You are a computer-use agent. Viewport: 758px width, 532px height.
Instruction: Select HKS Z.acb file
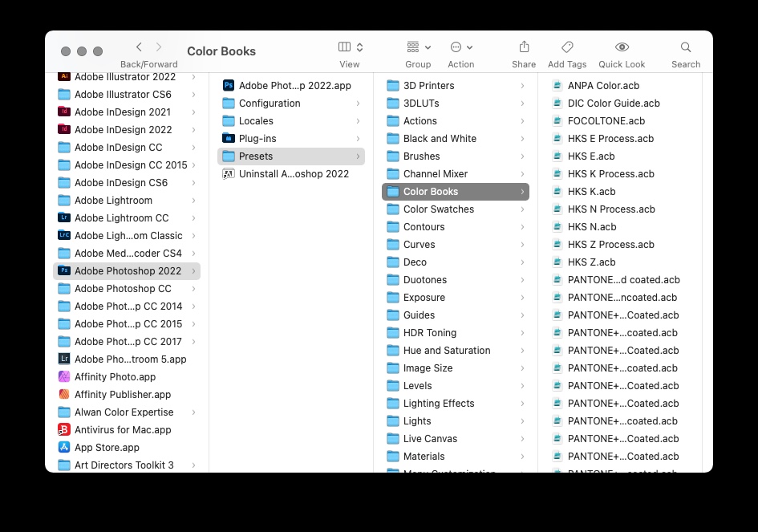coord(620,262)
